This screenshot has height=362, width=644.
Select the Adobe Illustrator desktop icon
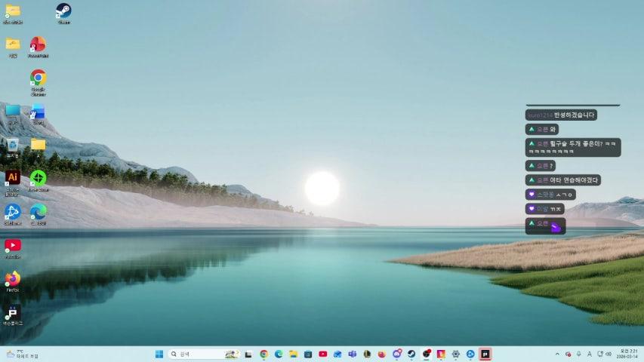(x=13, y=177)
